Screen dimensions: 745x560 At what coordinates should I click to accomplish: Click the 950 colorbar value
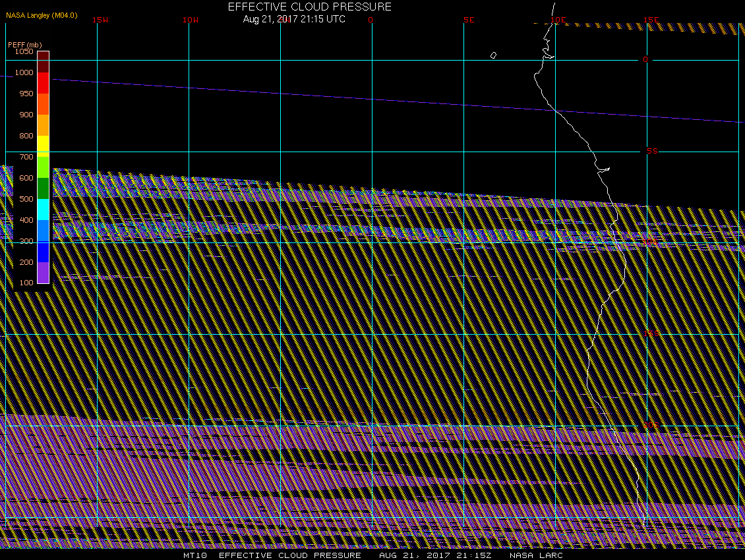[x=26, y=94]
